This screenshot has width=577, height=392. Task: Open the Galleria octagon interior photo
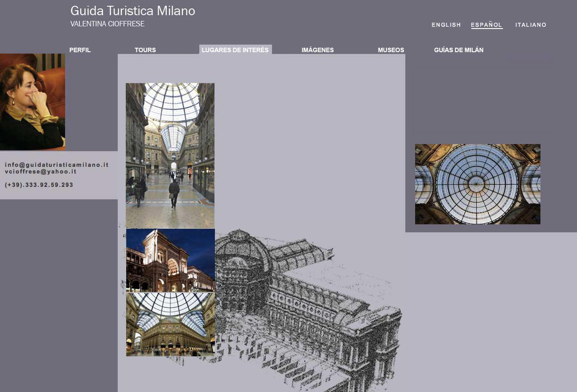click(x=170, y=324)
